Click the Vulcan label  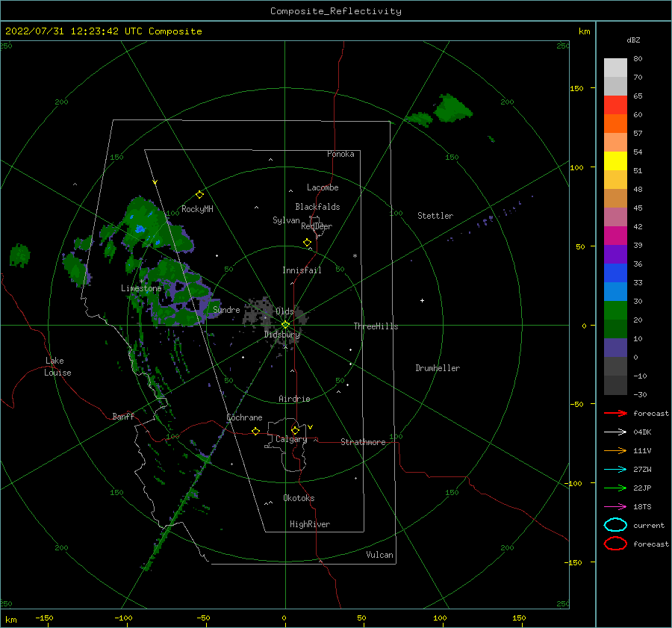[380, 555]
